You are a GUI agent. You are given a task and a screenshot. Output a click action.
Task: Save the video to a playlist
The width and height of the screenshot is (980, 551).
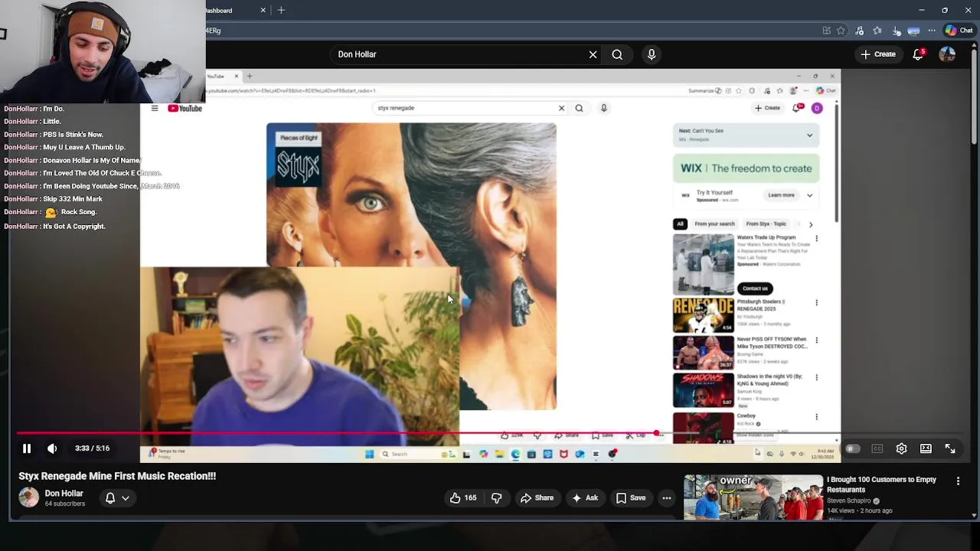click(x=631, y=498)
